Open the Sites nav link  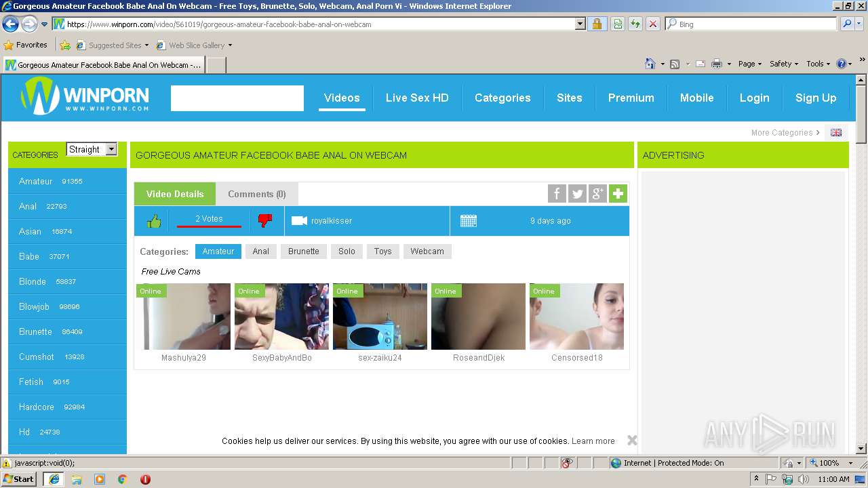point(570,98)
